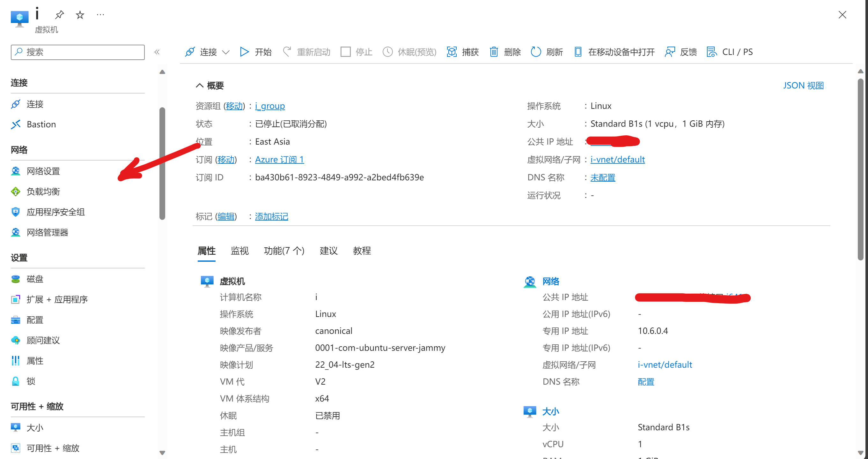Screen dimensions: 868x459
Task: Switch to the 监视 tab
Action: pos(239,251)
